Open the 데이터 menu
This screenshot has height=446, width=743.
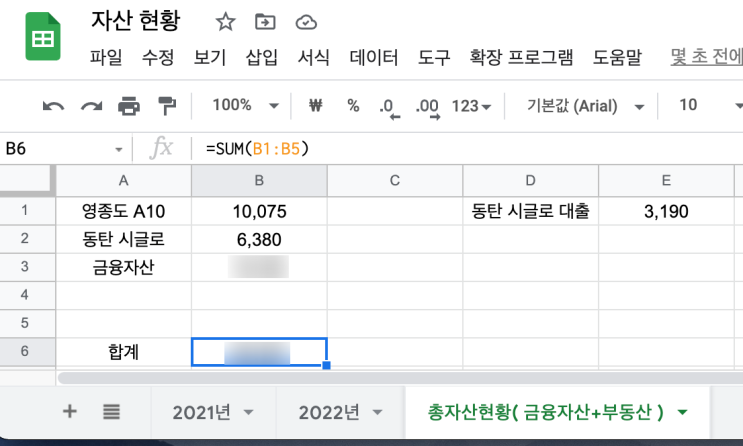374,57
